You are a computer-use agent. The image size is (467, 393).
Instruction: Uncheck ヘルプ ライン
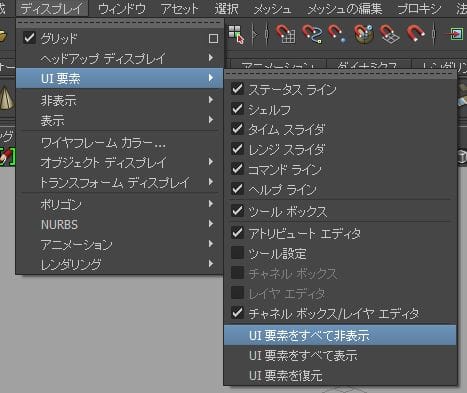click(340, 190)
